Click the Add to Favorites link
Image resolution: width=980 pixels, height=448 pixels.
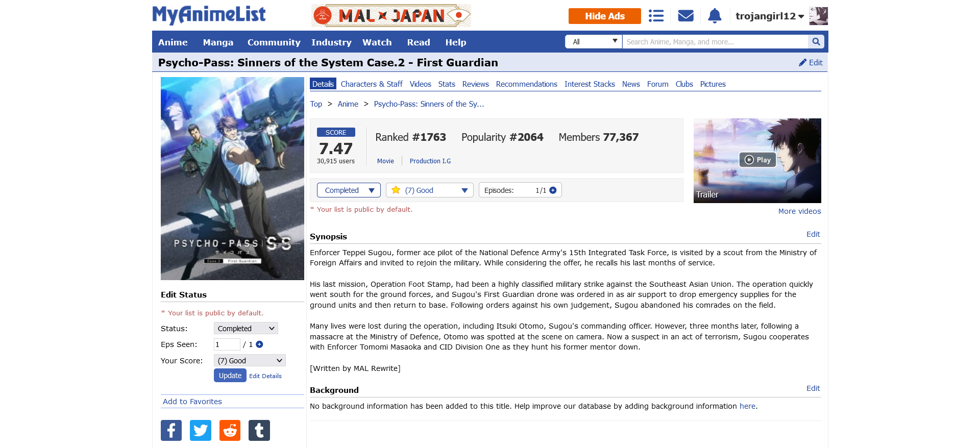[192, 402]
